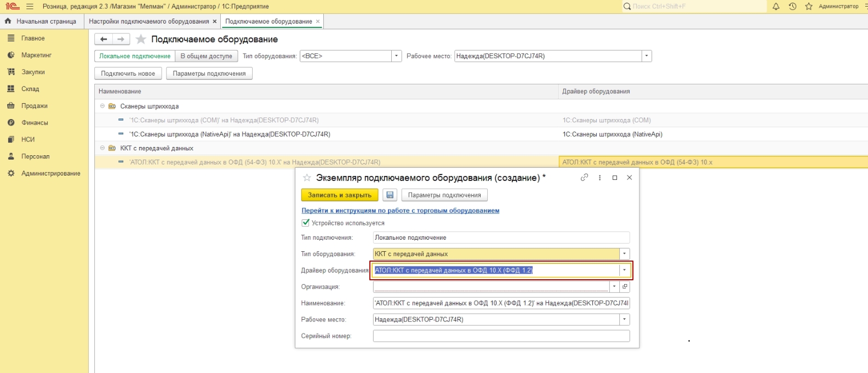Open Рабочее место dropdown in list filter

click(647, 56)
